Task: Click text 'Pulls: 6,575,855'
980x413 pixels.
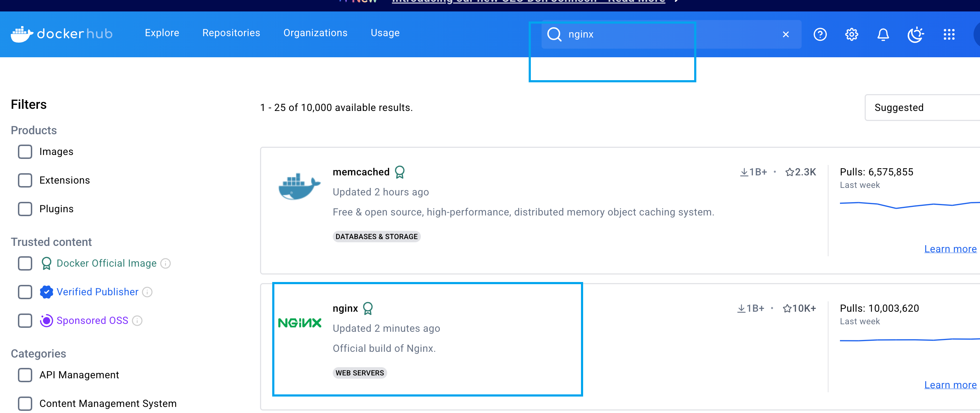Action: 876,172
